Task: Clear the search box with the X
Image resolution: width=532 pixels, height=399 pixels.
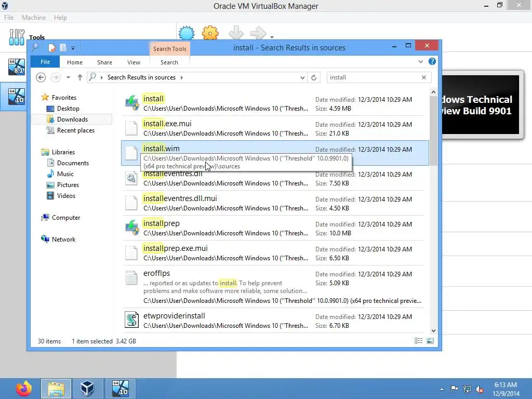Action: point(424,77)
